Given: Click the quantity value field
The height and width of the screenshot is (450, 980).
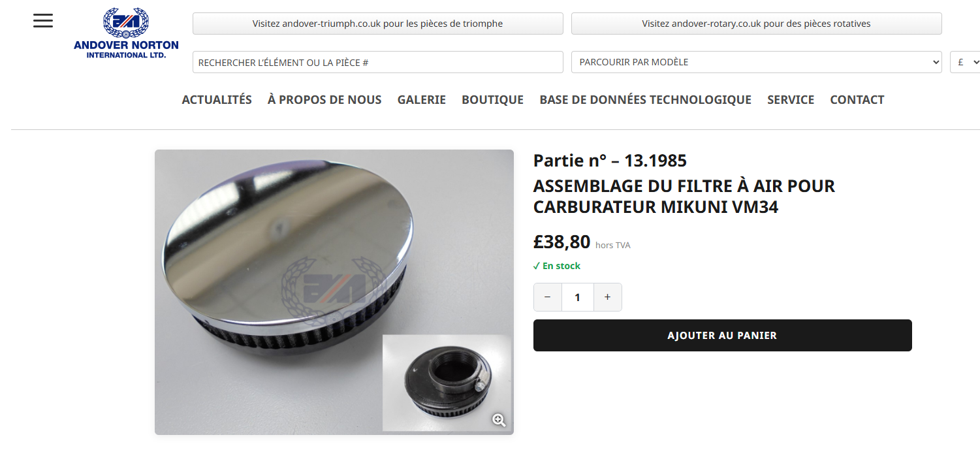Looking at the screenshot, I should pyautogui.click(x=578, y=297).
